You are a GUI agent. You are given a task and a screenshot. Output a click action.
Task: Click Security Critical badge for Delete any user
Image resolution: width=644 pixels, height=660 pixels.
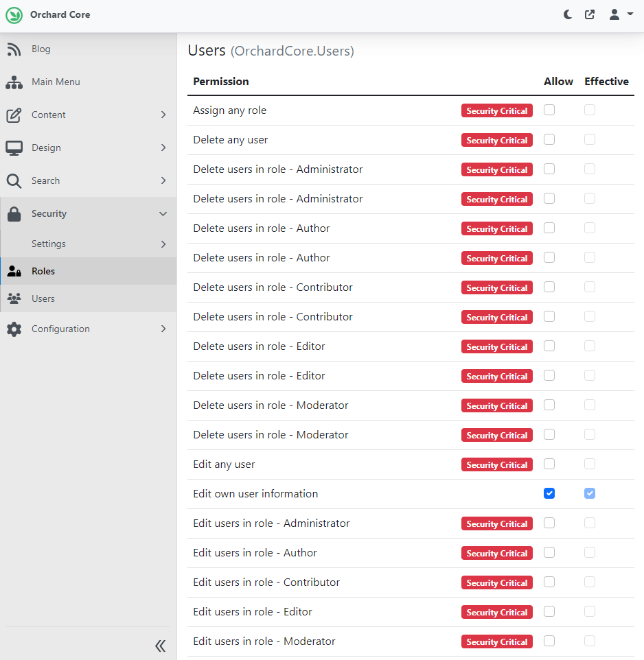click(497, 140)
